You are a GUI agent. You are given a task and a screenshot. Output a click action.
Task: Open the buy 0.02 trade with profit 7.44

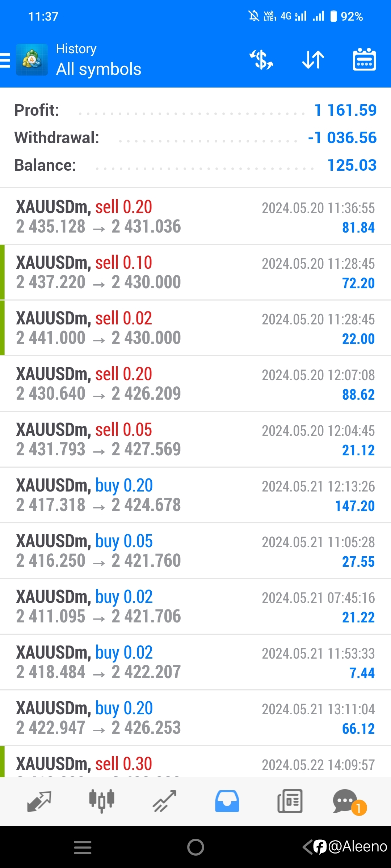coord(195,662)
